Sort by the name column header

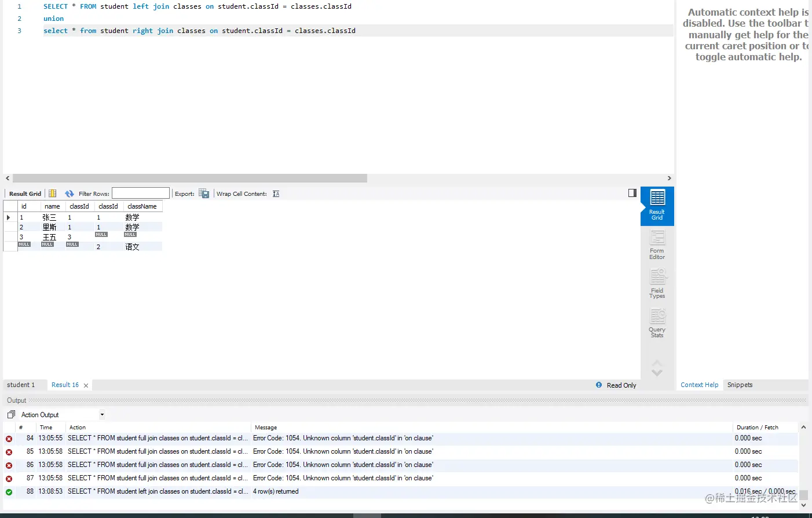[x=52, y=206]
